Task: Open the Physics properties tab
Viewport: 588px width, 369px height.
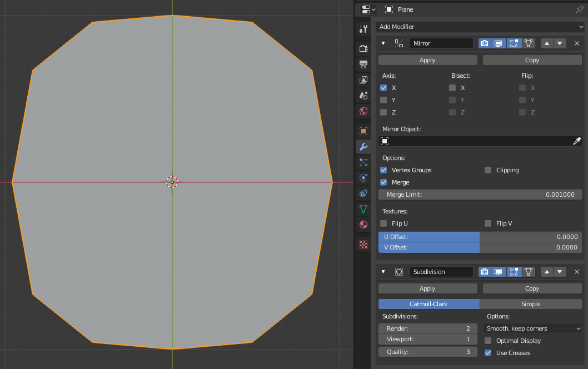Action: tap(363, 178)
